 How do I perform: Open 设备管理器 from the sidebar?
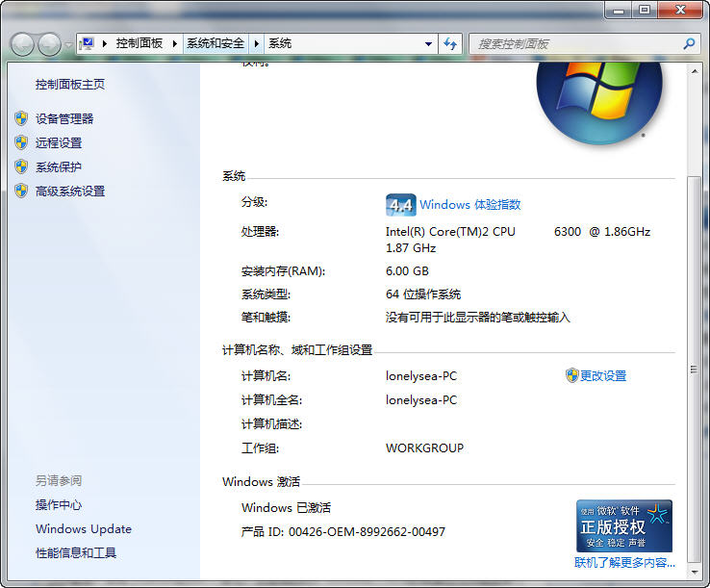click(64, 118)
